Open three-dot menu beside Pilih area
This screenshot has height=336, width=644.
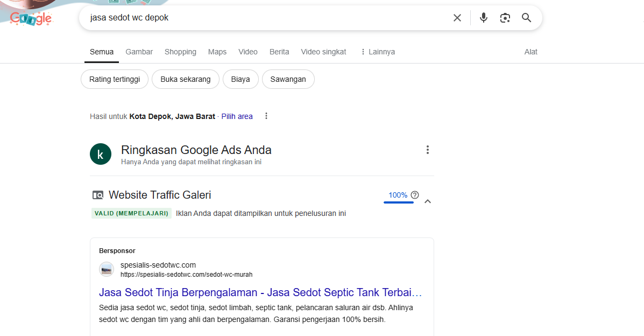point(266,116)
